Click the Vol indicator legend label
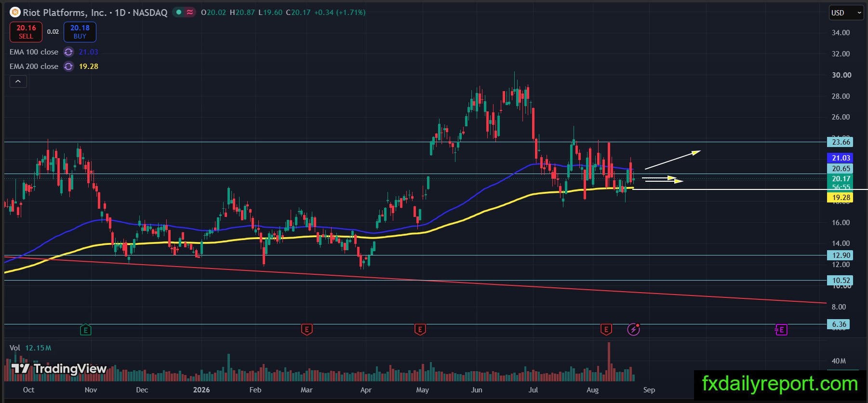The width and height of the screenshot is (868, 403). [x=15, y=348]
